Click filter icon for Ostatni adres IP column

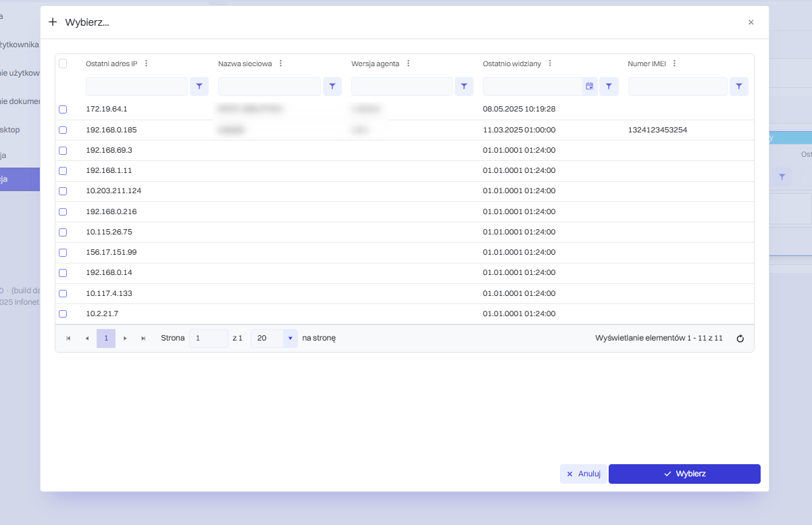pos(199,86)
